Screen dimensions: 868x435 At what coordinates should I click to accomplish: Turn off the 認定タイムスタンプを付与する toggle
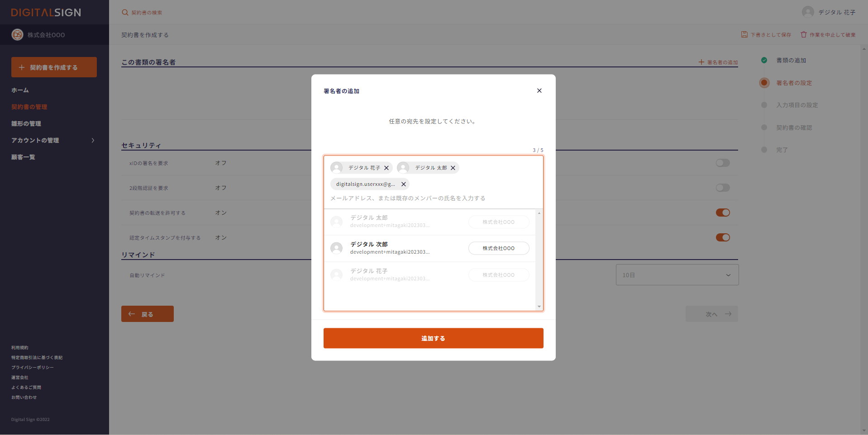[723, 237]
